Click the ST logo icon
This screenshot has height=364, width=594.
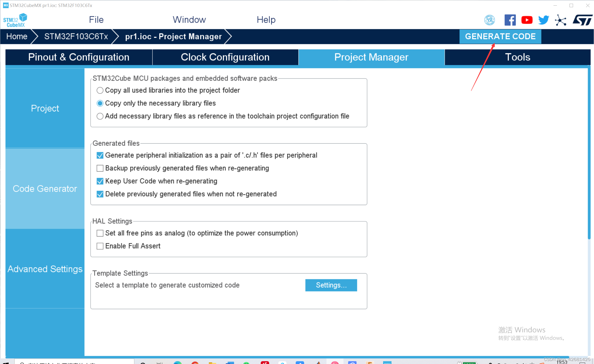pos(583,20)
